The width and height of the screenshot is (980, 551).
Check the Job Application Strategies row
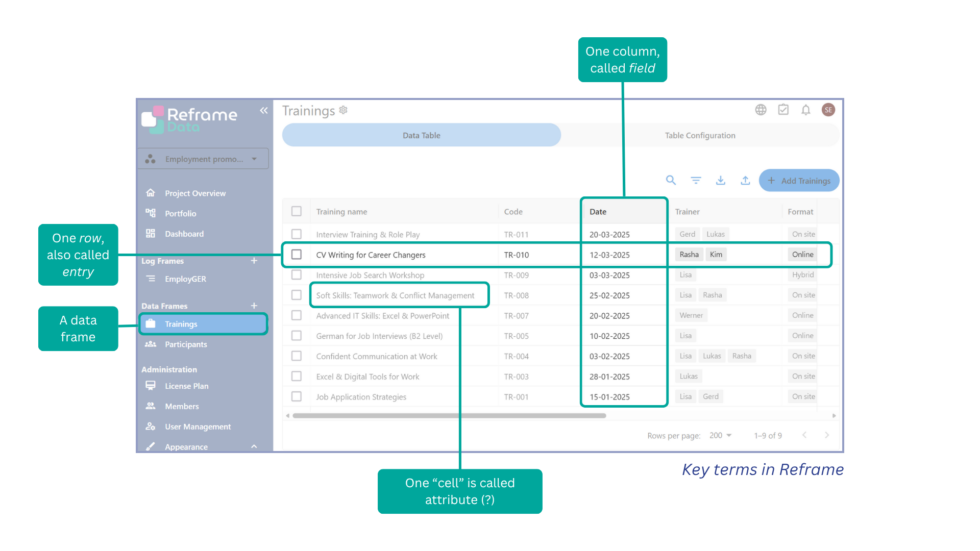point(297,396)
